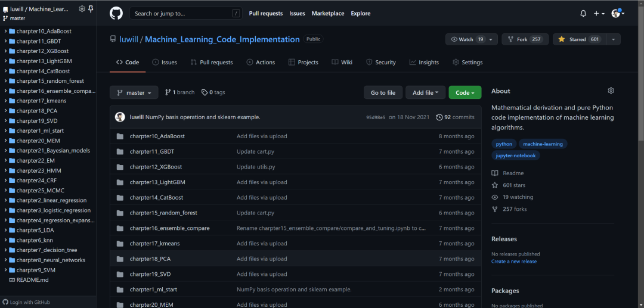
Task: Click commit hash 95d98e5
Action: (376, 117)
